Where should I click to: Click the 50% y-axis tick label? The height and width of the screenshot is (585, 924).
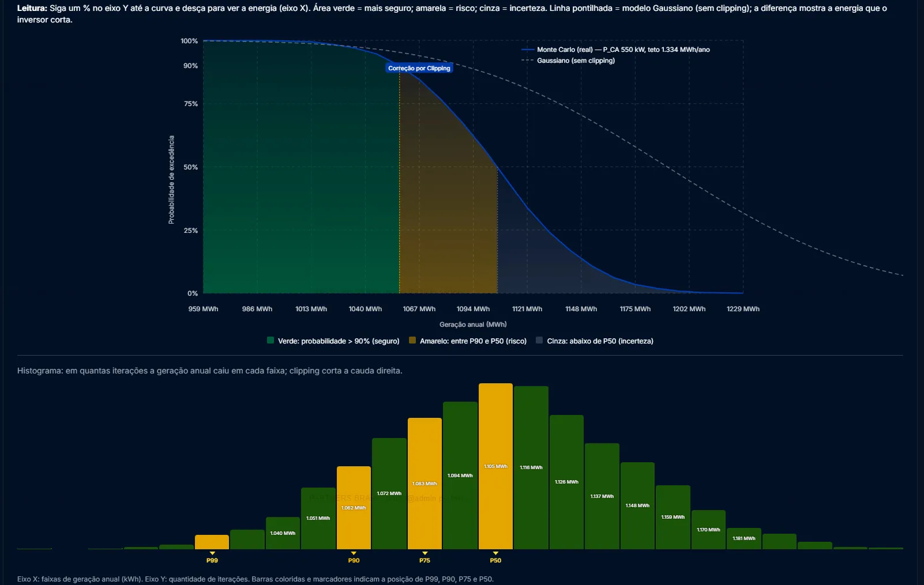pos(190,167)
